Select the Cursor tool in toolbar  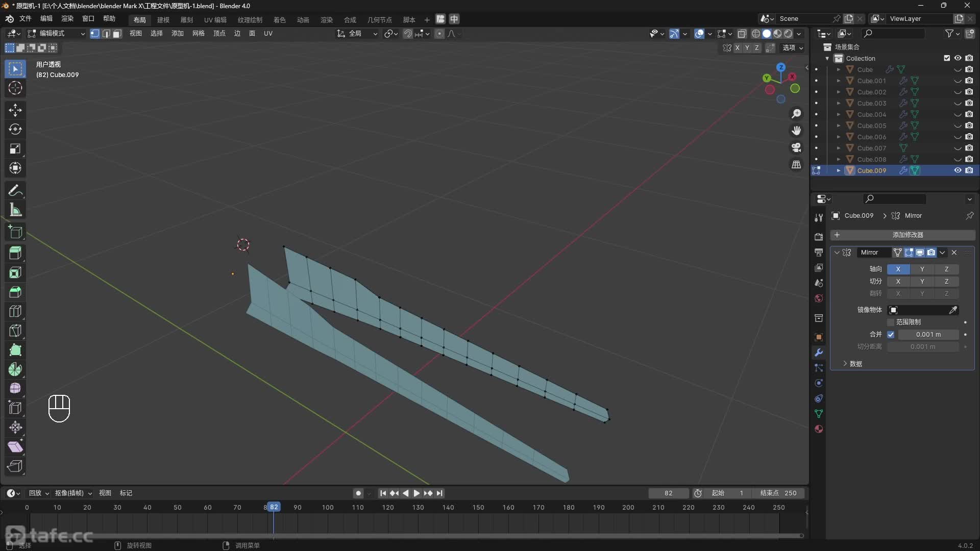[15, 88]
